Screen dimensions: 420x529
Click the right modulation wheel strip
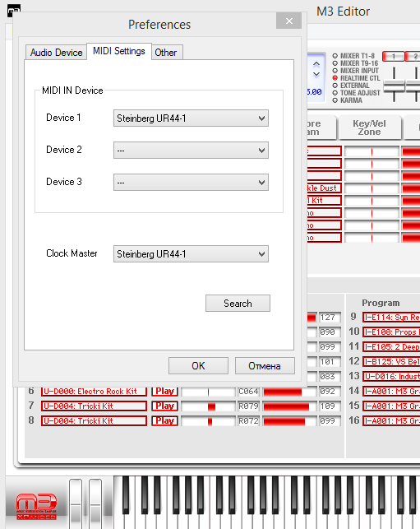(x=95, y=503)
